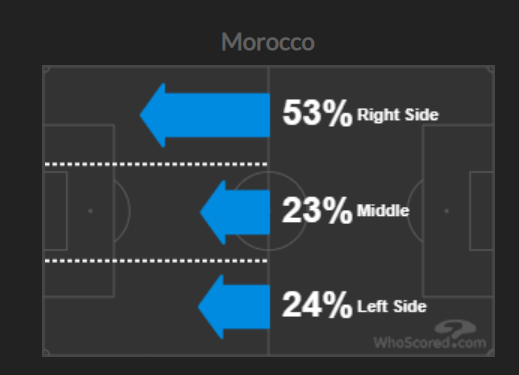Click the upper dashed divider line
The width and height of the screenshot is (519, 375).
point(156,164)
